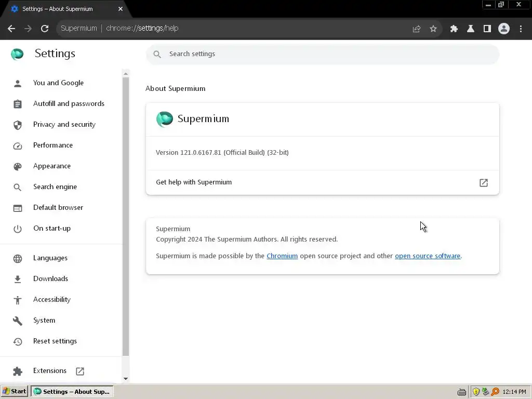
Task: Click the Languages globe icon
Action: click(17, 259)
